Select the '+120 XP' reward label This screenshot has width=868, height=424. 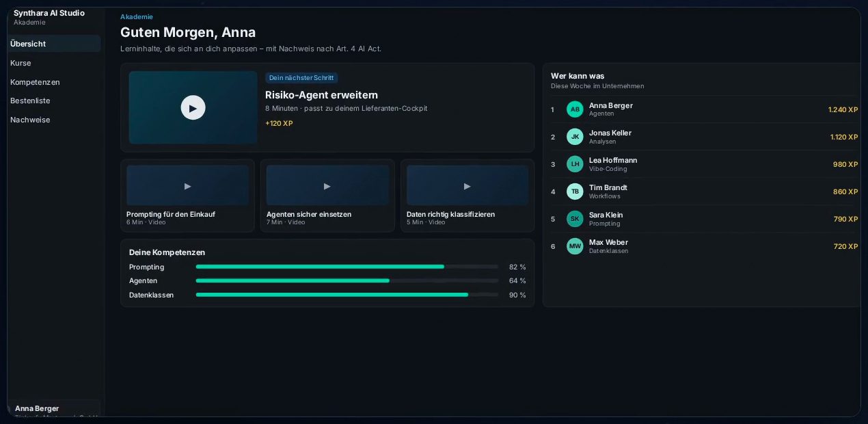(x=279, y=123)
